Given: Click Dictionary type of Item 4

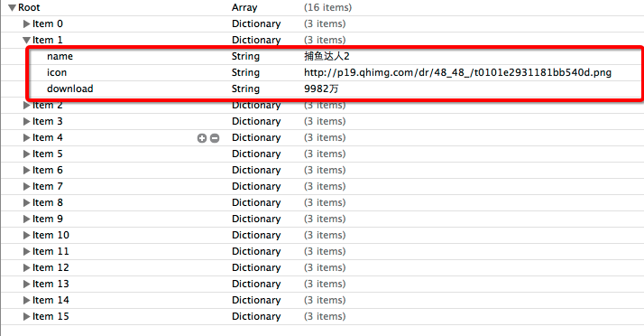Looking at the screenshot, I should pyautogui.click(x=256, y=137).
